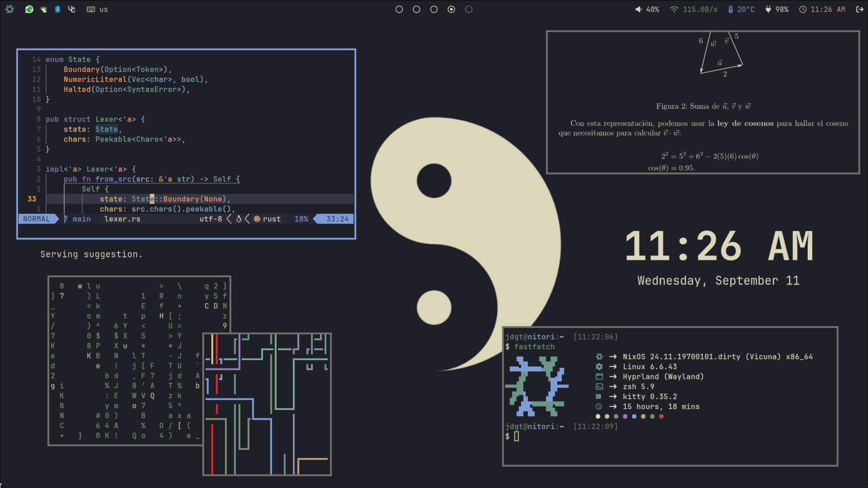Image resolution: width=868 pixels, height=488 pixels.
Task: Click the tray icon with pink C letter
Action: [x=72, y=9]
